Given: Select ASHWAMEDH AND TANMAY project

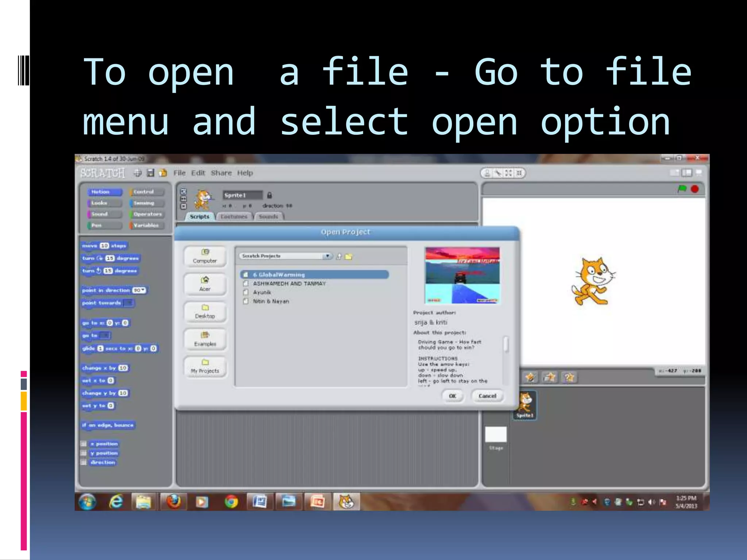Looking at the screenshot, I should [x=289, y=283].
